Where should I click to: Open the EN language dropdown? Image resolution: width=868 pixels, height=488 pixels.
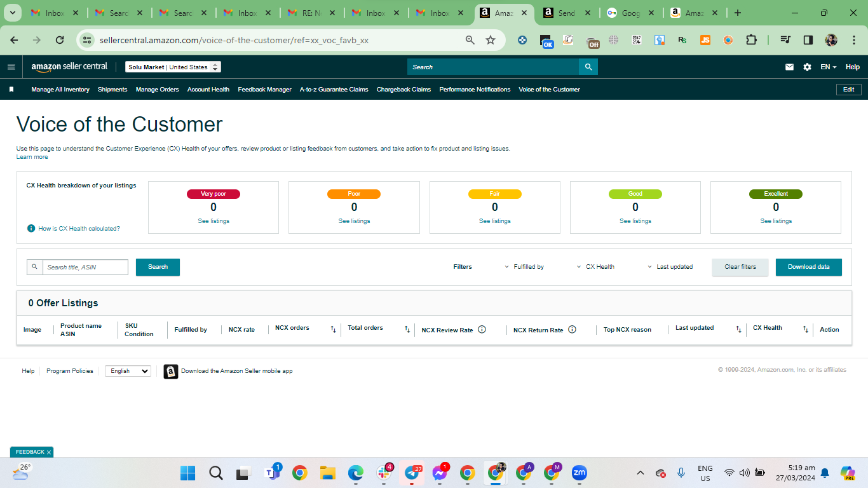pyautogui.click(x=828, y=67)
